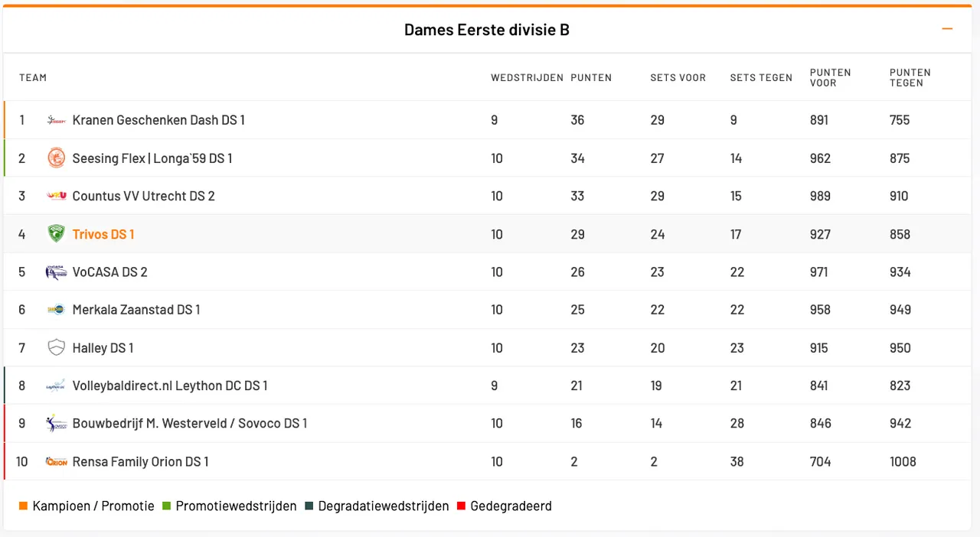Click the Rensa Family Orion logo
Image resolution: width=980 pixels, height=537 pixels.
(x=56, y=462)
